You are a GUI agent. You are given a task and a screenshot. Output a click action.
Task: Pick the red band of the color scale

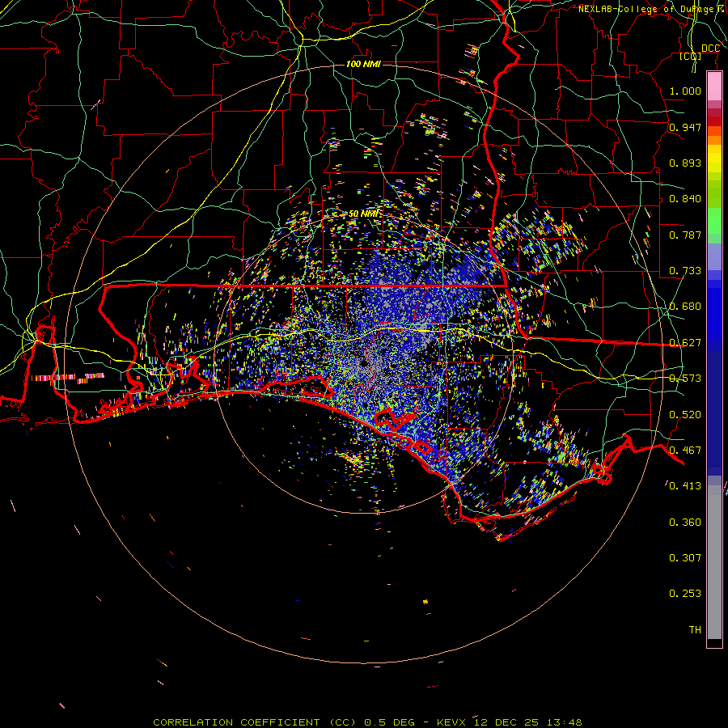click(714, 121)
